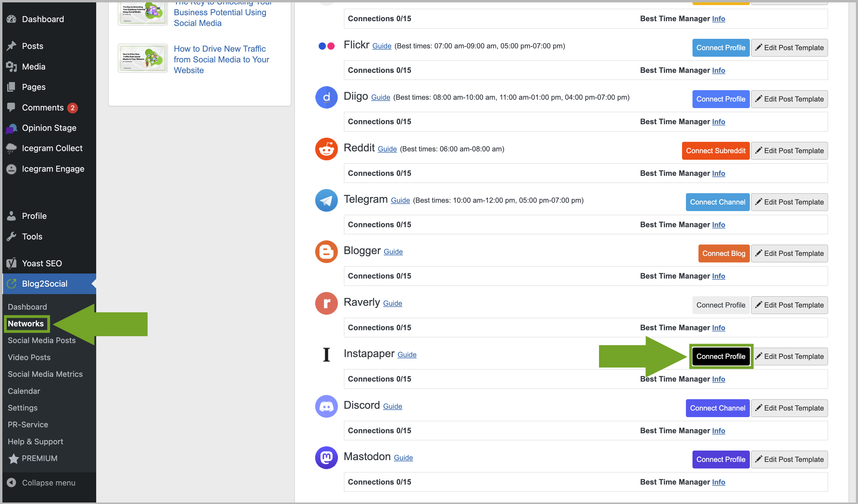
Task: Click the Flickr network logo
Action: [327, 46]
